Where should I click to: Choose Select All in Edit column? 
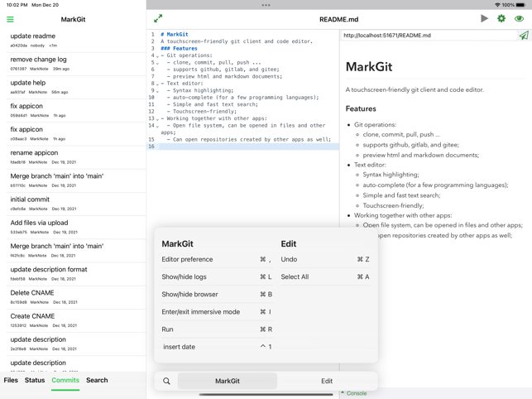[x=325, y=276]
